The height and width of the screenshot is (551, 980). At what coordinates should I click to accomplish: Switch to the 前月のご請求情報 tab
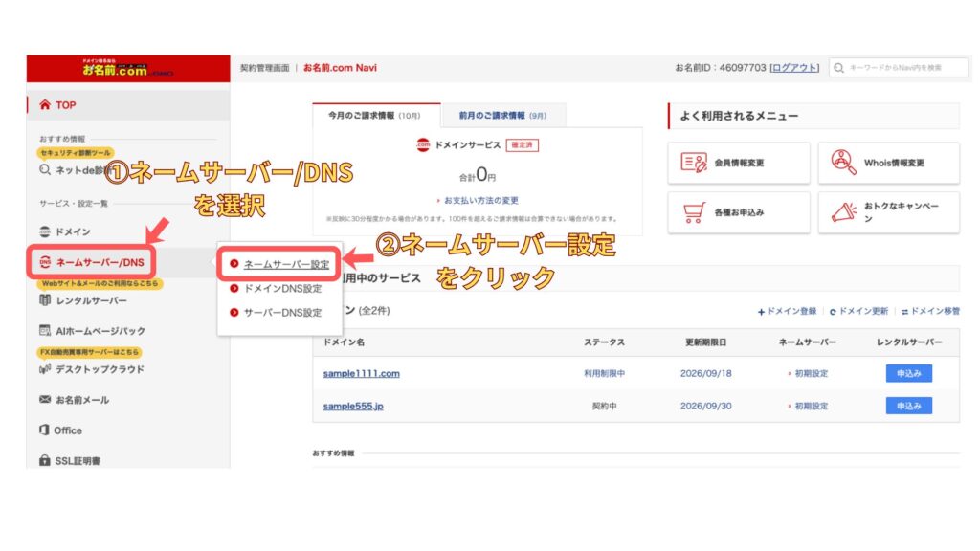[502, 116]
